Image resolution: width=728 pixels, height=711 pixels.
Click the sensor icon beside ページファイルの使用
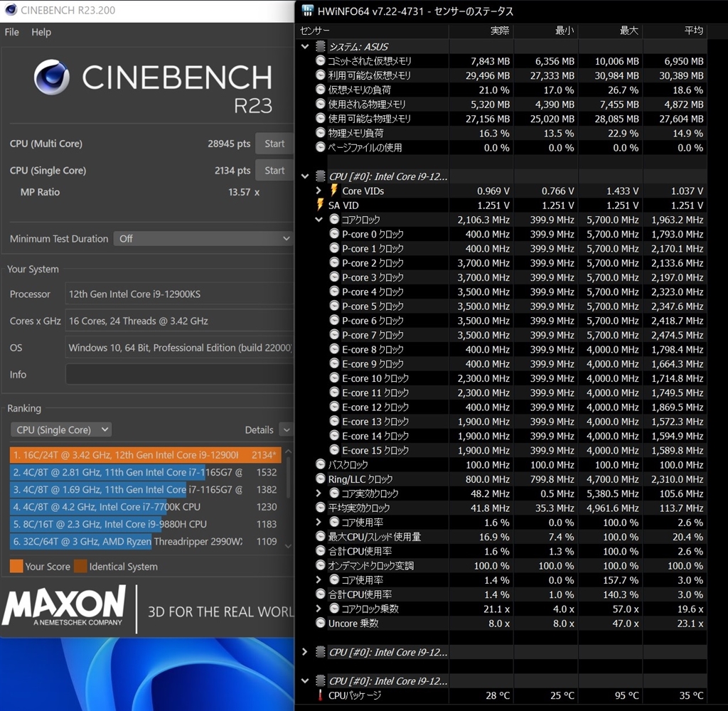tap(321, 147)
